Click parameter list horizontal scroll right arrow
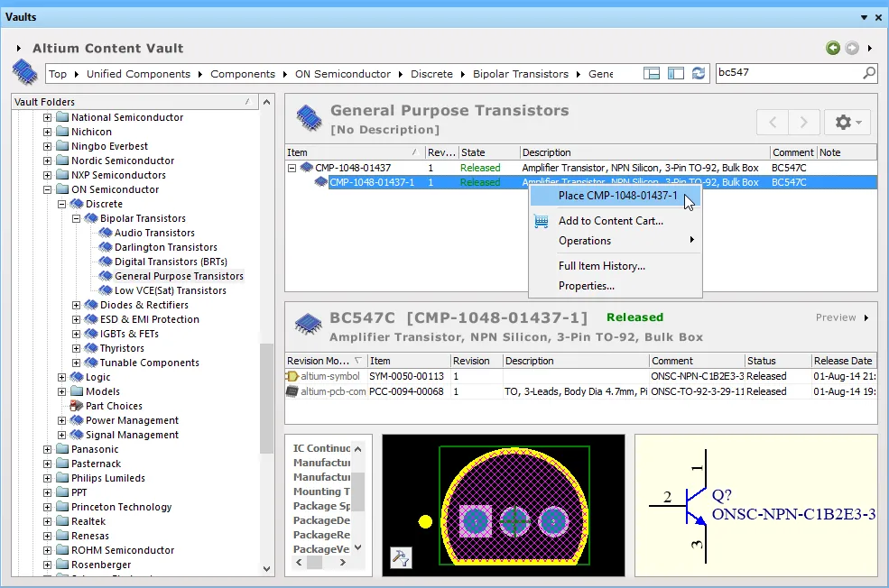Screen dimensions: 889x588 342,563
